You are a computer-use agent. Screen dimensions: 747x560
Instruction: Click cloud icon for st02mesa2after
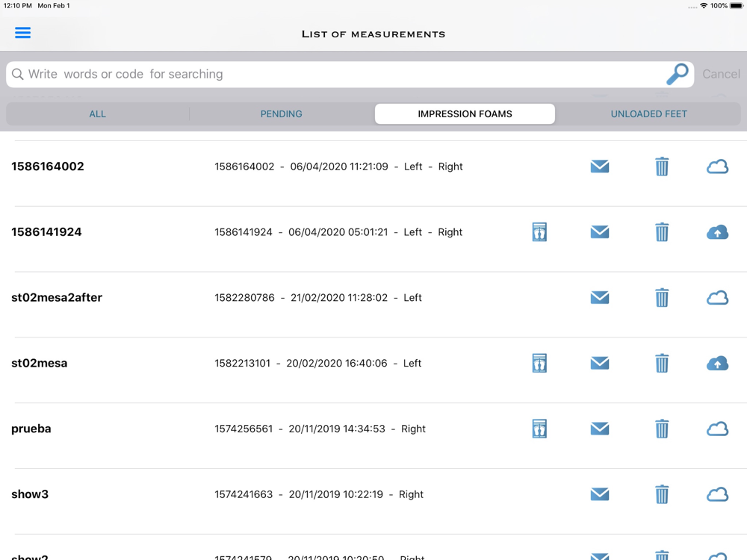[717, 298]
